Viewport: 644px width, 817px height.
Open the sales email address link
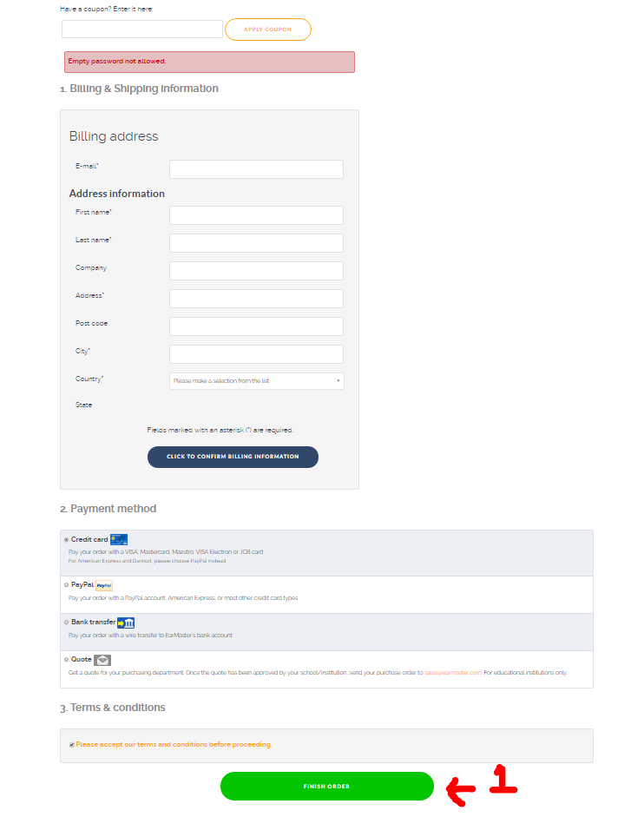click(453, 673)
